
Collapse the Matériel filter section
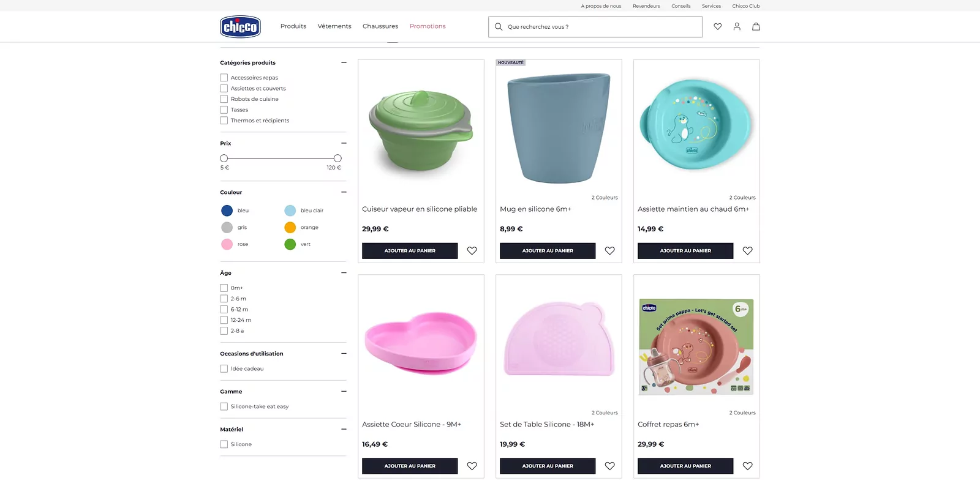click(x=344, y=430)
